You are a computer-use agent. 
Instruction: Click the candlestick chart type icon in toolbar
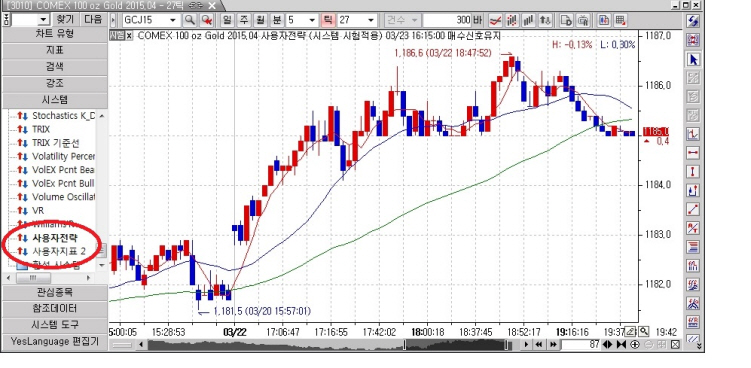pyautogui.click(x=512, y=20)
